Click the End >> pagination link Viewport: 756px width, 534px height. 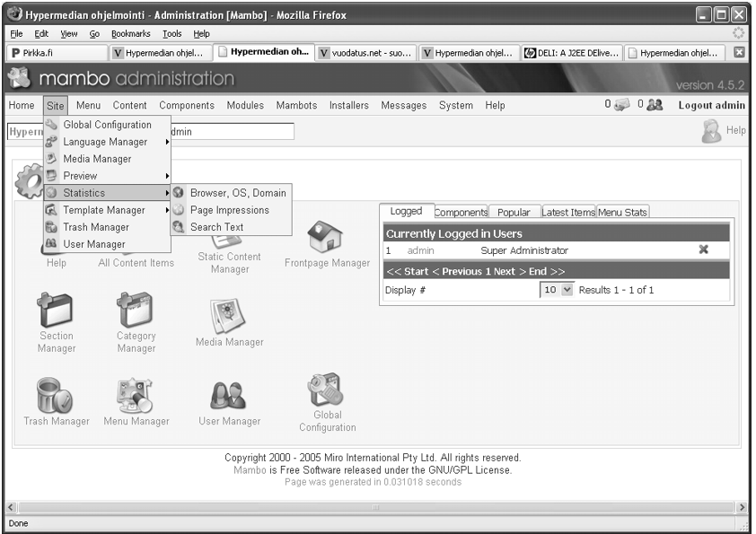click(x=547, y=271)
